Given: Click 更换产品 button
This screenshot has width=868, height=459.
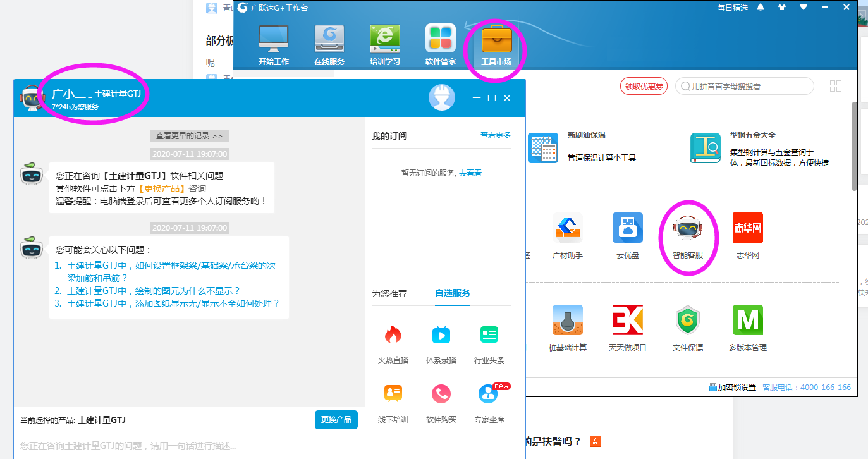Looking at the screenshot, I should [336, 420].
